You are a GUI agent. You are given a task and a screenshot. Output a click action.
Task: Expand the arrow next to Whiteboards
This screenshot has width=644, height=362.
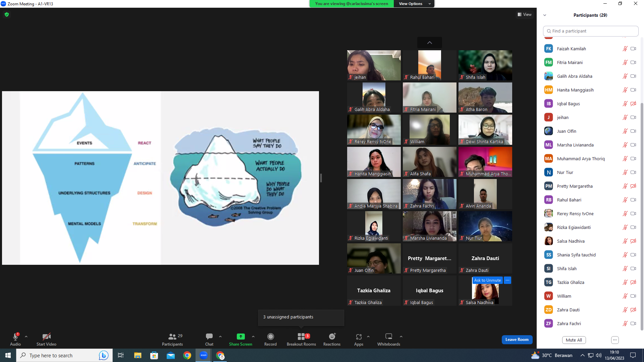401,337
